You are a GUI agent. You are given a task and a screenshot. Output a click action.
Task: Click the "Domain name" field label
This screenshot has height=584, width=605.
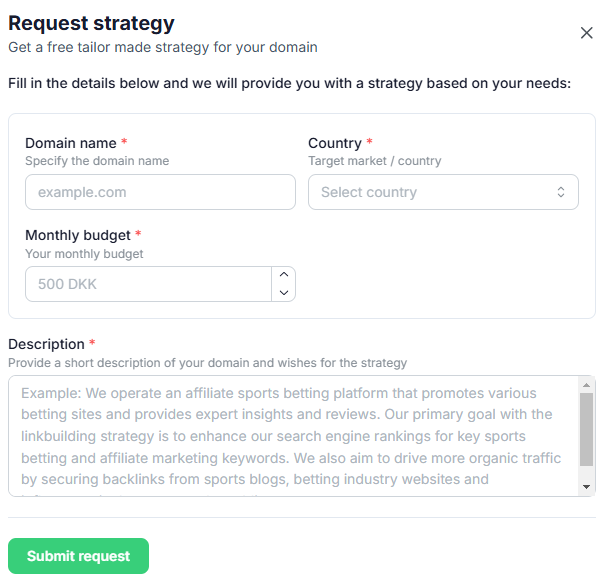coord(71,143)
